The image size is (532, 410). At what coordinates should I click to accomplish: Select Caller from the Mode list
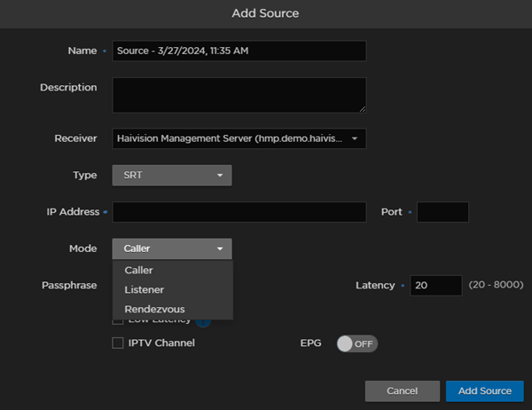139,270
